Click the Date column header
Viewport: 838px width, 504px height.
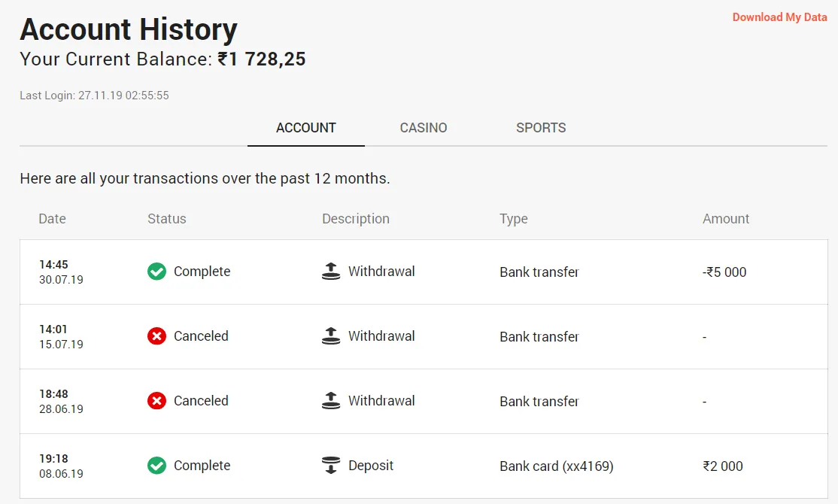tap(53, 219)
